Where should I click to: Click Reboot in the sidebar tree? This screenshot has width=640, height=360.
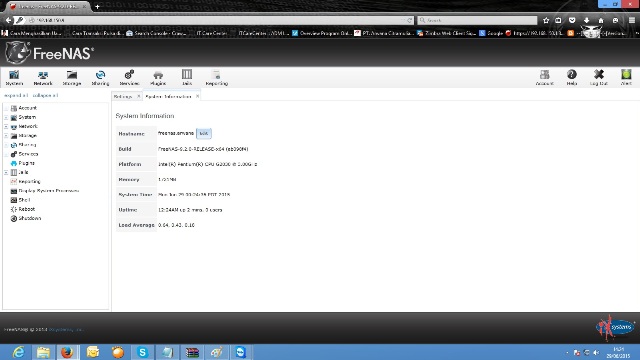point(27,209)
